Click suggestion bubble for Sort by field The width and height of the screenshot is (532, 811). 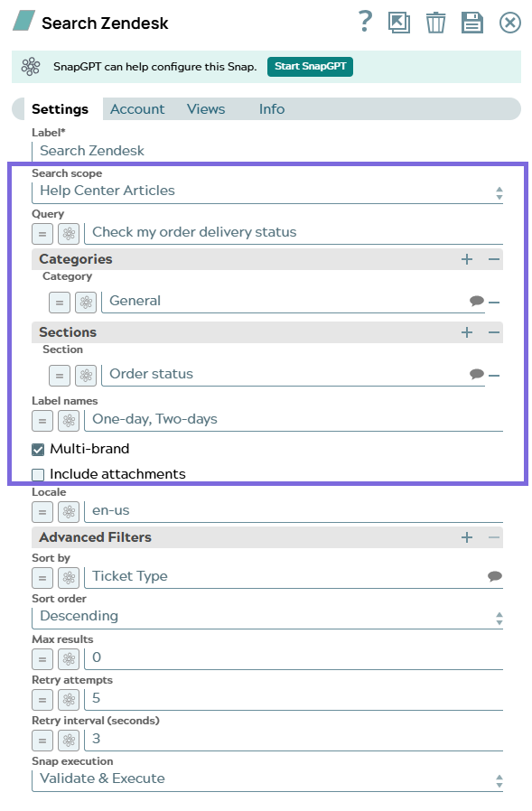[x=495, y=576]
